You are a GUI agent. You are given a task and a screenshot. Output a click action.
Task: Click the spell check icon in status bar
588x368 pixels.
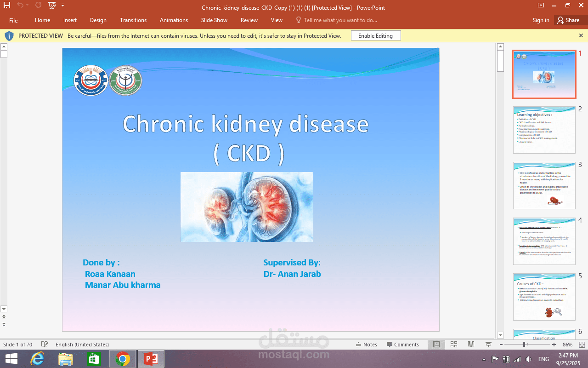coord(45,345)
